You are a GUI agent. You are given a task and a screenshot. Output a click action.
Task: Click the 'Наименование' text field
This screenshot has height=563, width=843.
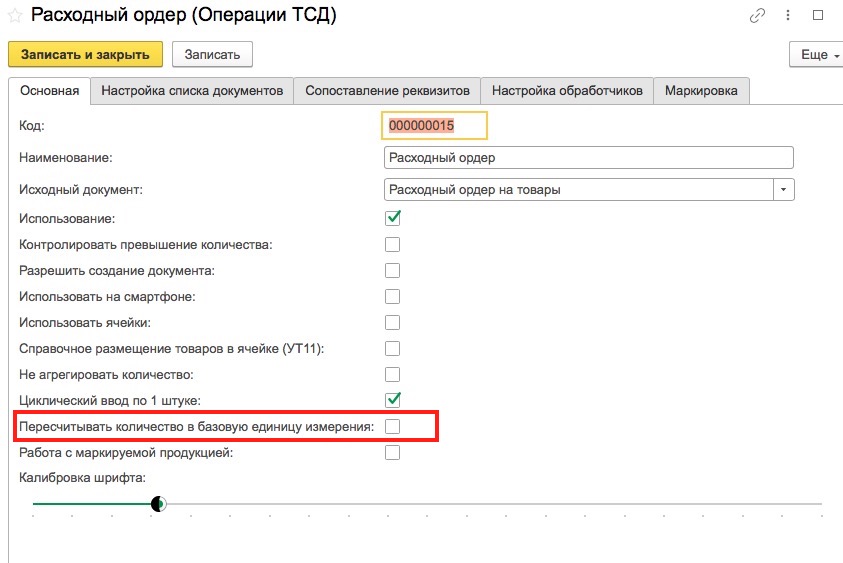pos(589,158)
